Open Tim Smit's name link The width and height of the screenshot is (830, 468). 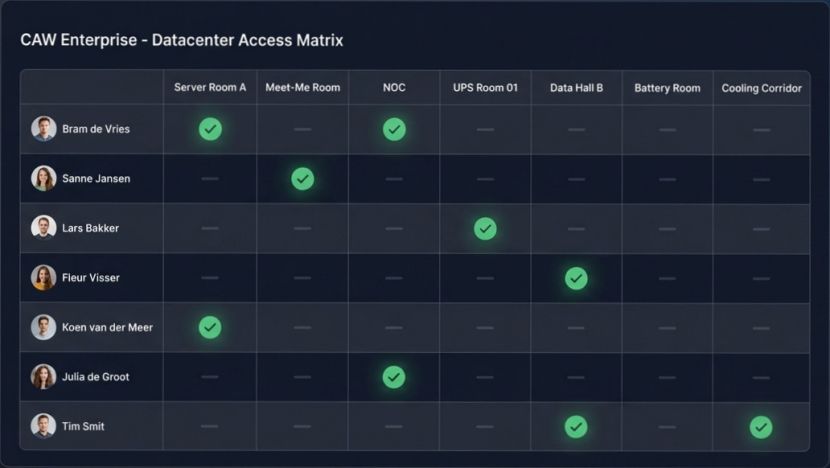click(83, 427)
